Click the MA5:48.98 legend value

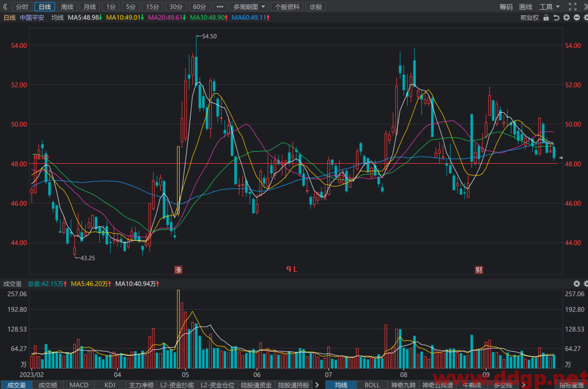(85, 18)
